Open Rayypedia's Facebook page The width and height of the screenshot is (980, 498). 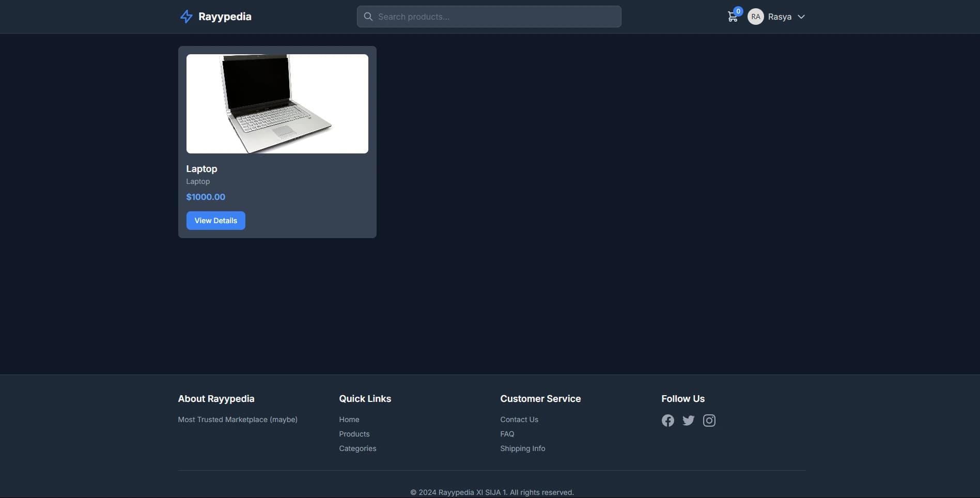[x=667, y=421]
